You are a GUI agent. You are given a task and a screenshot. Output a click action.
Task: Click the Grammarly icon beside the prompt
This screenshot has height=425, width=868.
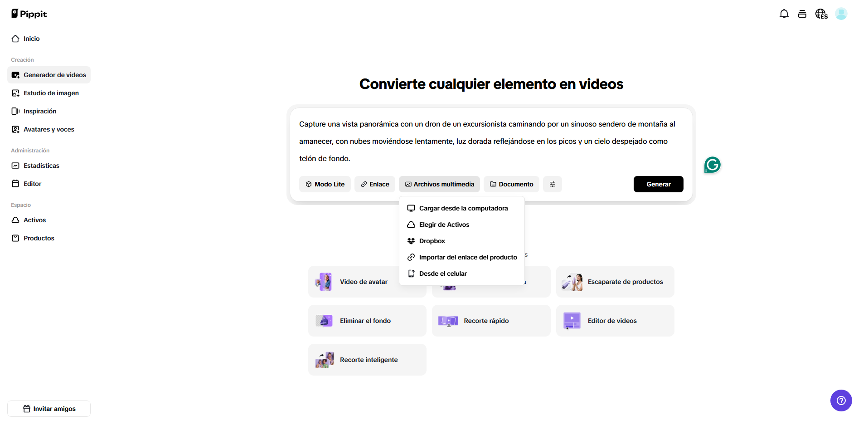point(712,165)
